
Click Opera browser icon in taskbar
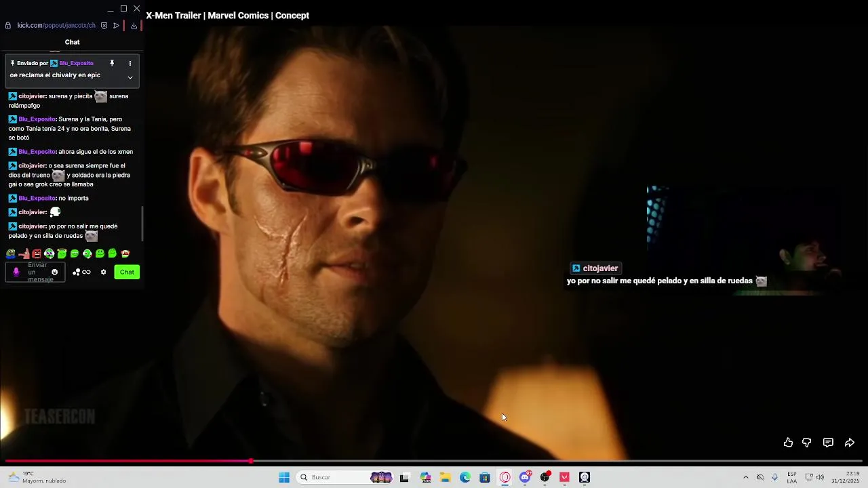(x=505, y=477)
